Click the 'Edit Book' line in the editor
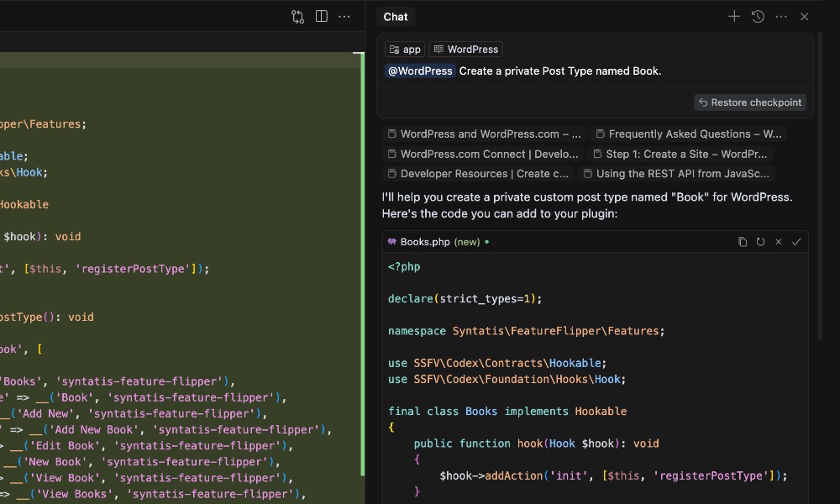The height and width of the screenshot is (504, 840). (147, 445)
